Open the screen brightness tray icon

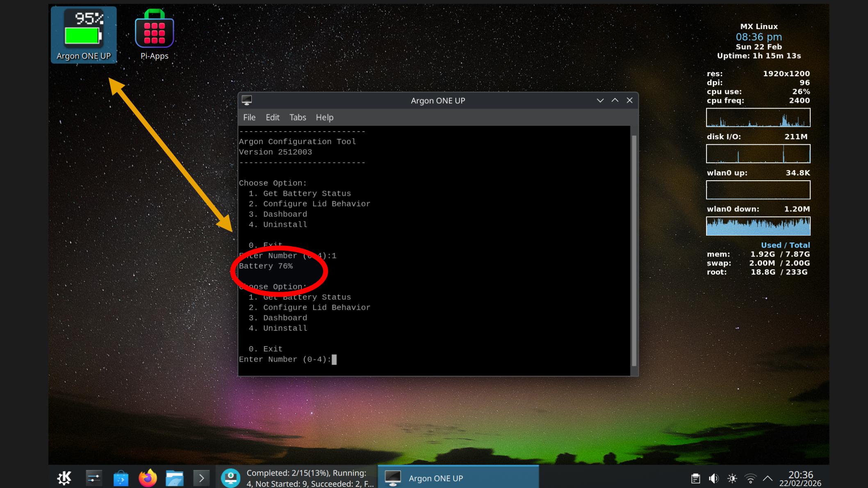coord(732,478)
